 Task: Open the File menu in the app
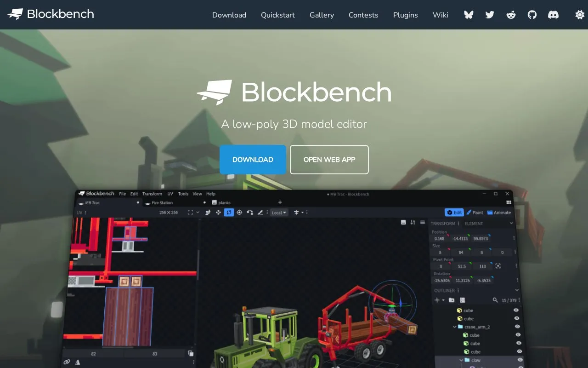122,194
